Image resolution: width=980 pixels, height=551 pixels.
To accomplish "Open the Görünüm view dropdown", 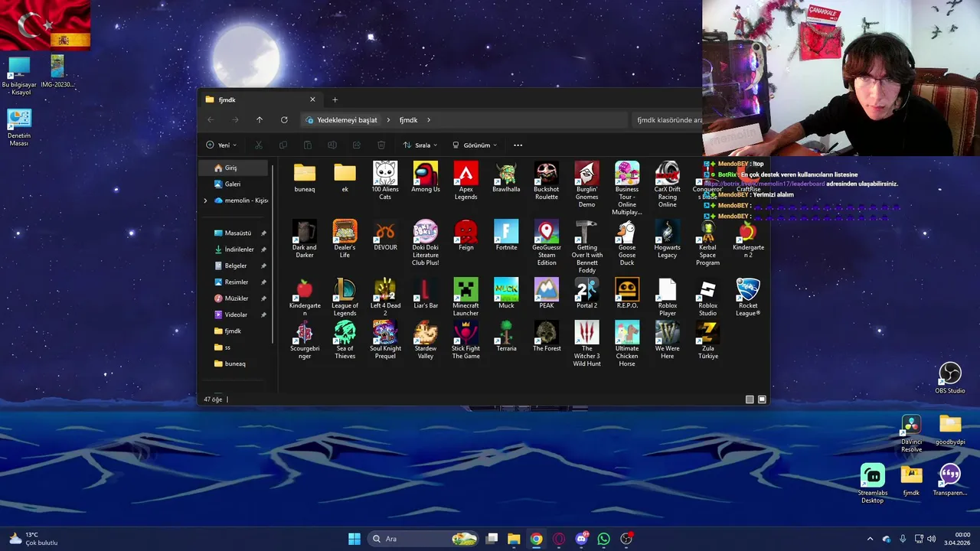I will pyautogui.click(x=475, y=145).
